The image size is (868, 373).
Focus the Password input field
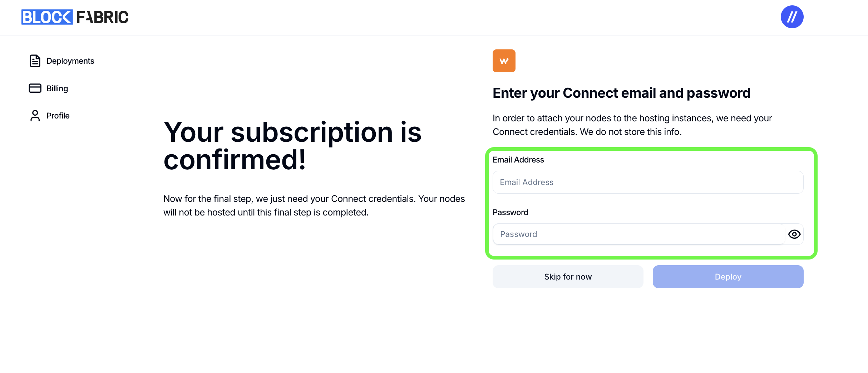(639, 234)
